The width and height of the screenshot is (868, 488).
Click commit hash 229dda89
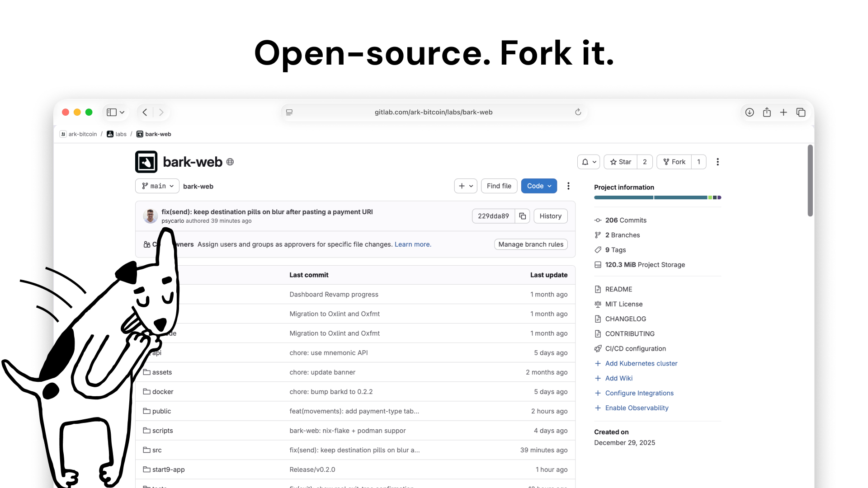click(x=493, y=216)
